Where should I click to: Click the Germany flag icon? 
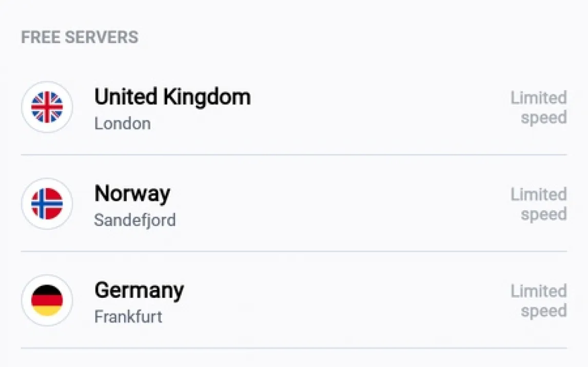(x=47, y=300)
